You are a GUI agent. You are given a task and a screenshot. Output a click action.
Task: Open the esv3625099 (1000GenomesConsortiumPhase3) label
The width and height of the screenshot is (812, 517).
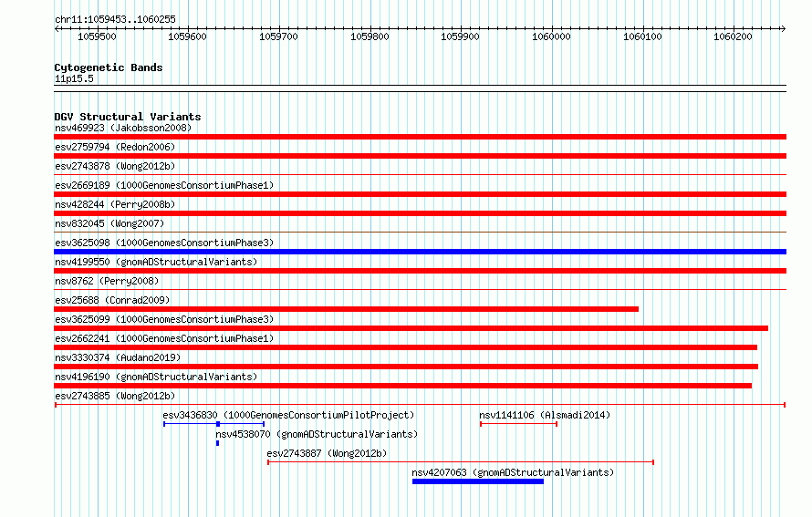164,319
